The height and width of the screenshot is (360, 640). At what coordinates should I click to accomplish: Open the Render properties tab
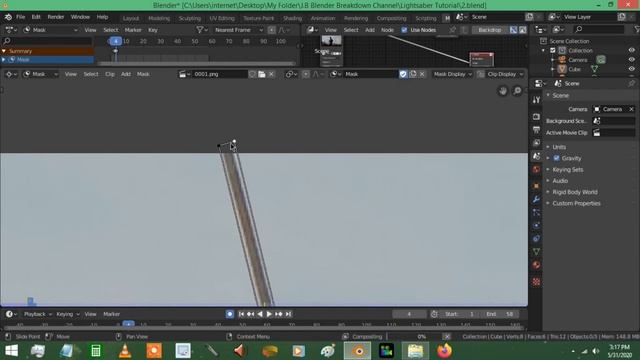coord(536,117)
